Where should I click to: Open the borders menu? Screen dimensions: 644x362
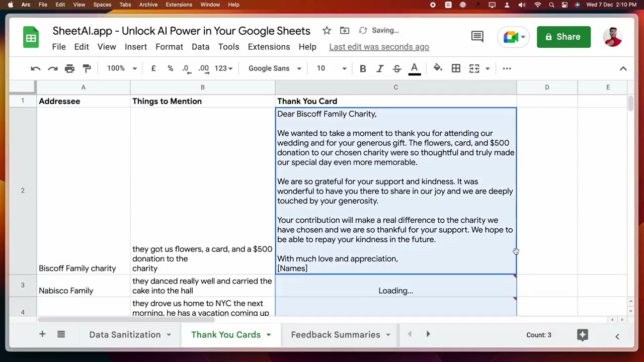click(x=455, y=68)
